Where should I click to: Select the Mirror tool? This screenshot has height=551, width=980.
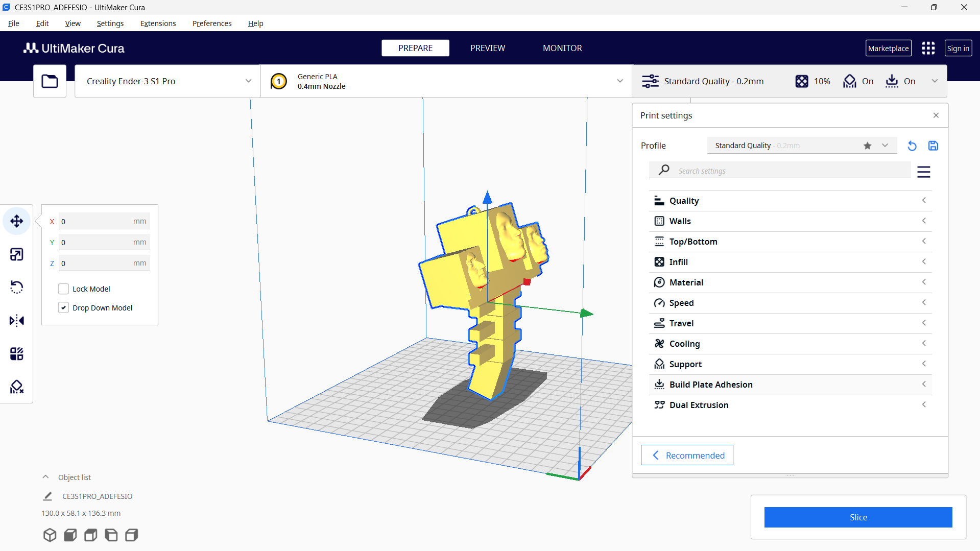coord(17,321)
